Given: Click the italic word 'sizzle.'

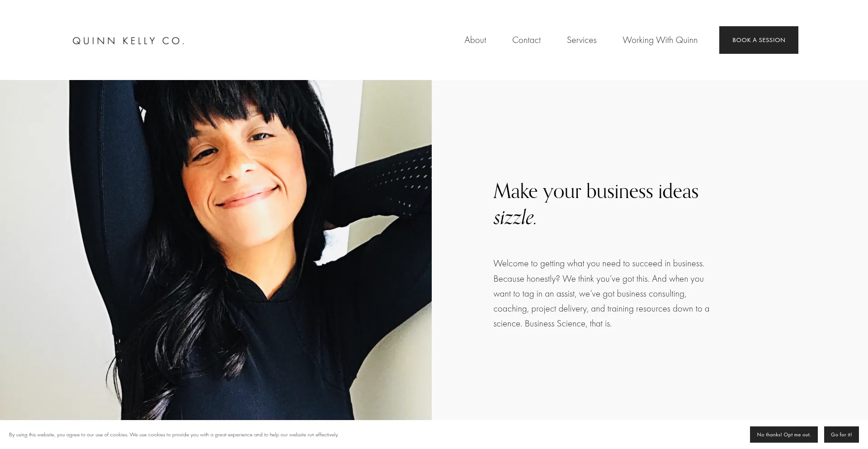Looking at the screenshot, I should [515, 217].
